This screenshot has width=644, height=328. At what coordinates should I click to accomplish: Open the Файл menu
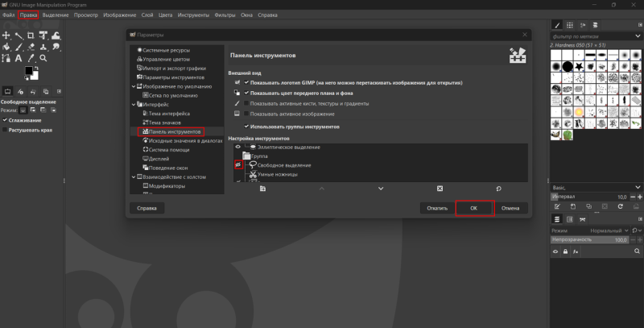pyautogui.click(x=9, y=15)
